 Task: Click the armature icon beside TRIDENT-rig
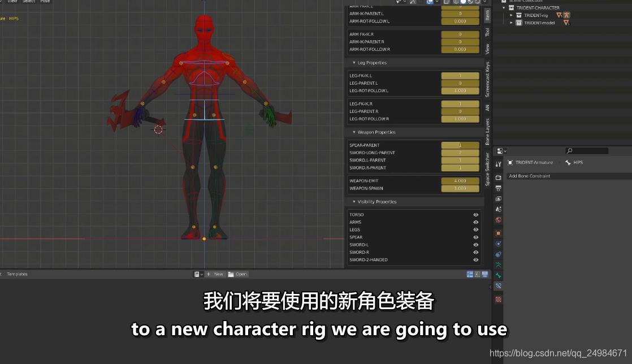pos(566,15)
